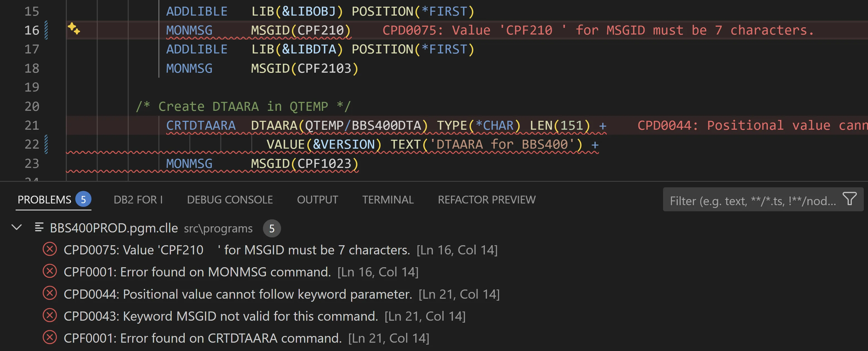Click the error icon beside CPD0043
868x351 pixels.
click(50, 316)
